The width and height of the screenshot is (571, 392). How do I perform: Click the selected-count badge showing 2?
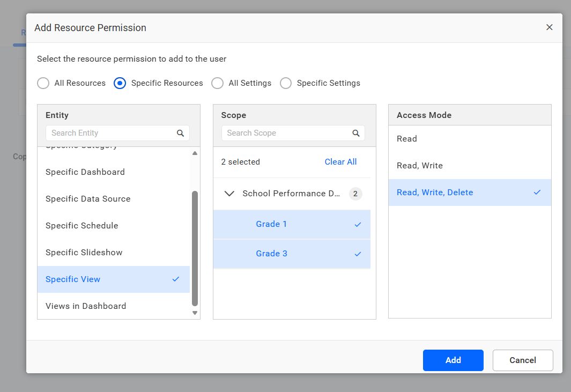(x=355, y=194)
